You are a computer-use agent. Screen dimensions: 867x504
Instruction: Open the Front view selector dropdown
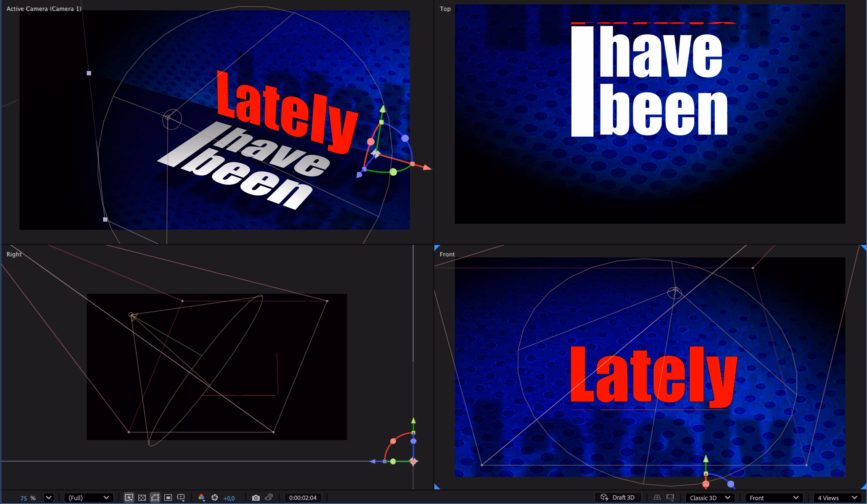(774, 497)
